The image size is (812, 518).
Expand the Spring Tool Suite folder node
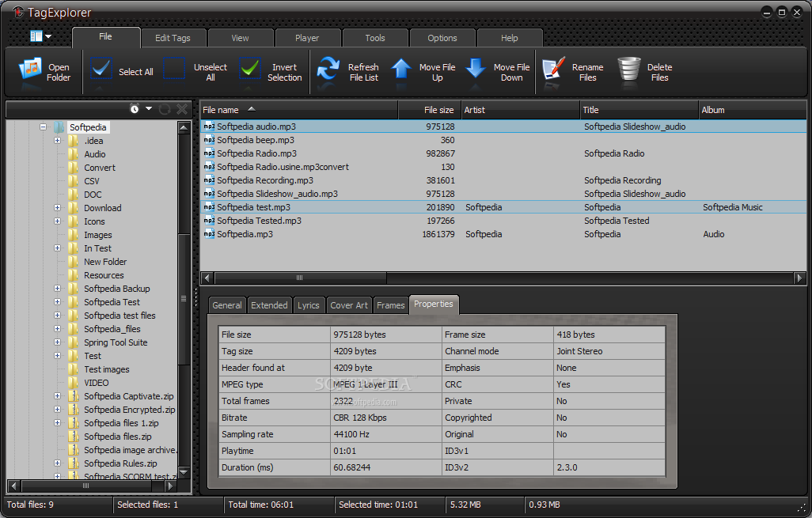pyautogui.click(x=58, y=342)
